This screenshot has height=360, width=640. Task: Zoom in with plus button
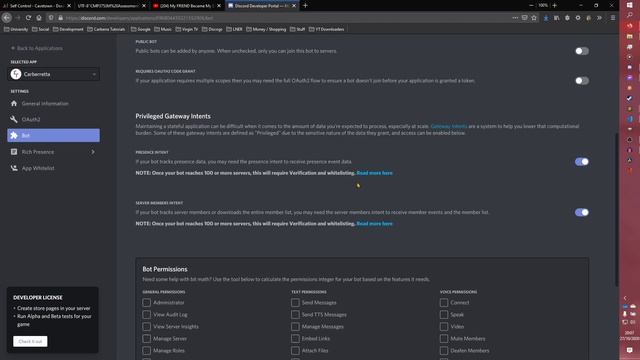554,5
